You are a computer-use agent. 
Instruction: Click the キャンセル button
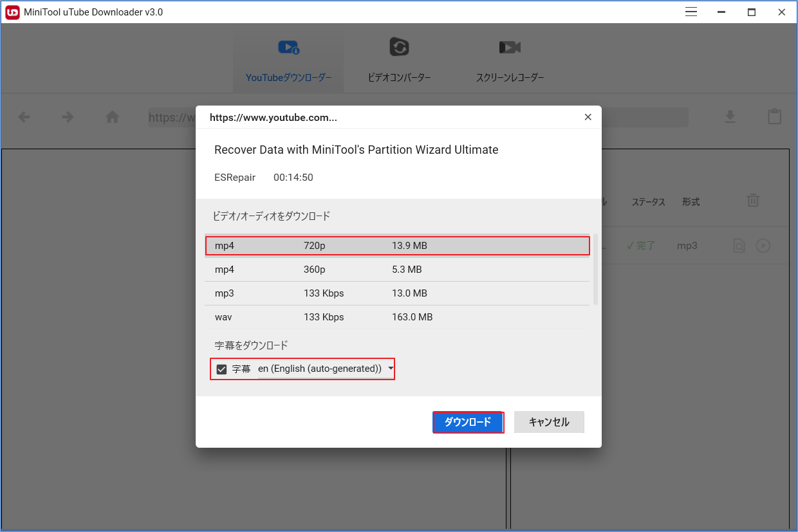point(549,422)
